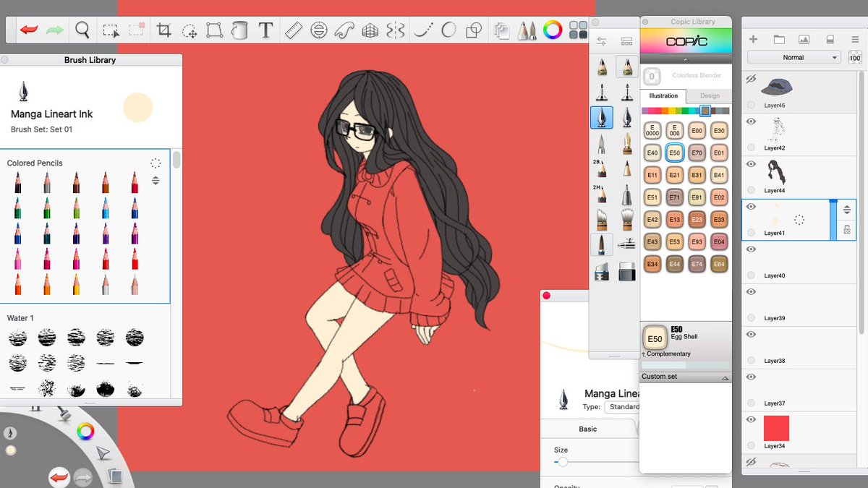The width and height of the screenshot is (868, 488).
Task: Select the 2H pencil brush
Action: pyautogui.click(x=601, y=194)
